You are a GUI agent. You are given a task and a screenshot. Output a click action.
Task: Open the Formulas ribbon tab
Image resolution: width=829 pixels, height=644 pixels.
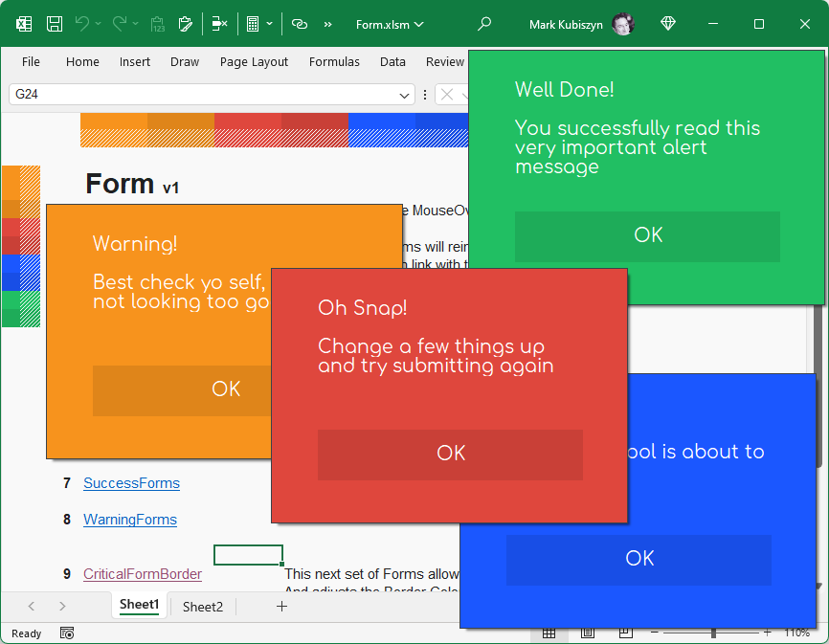pyautogui.click(x=334, y=61)
